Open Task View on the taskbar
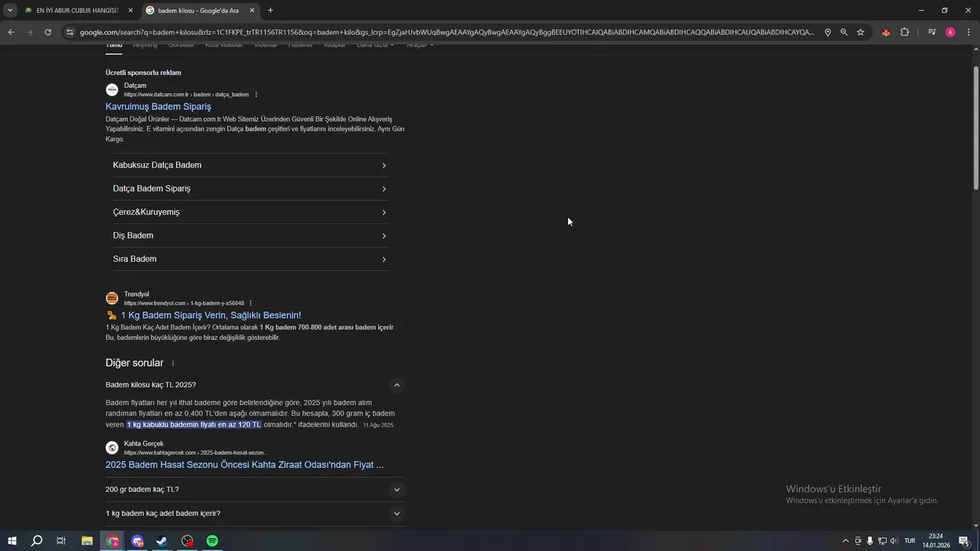 (x=61, y=541)
